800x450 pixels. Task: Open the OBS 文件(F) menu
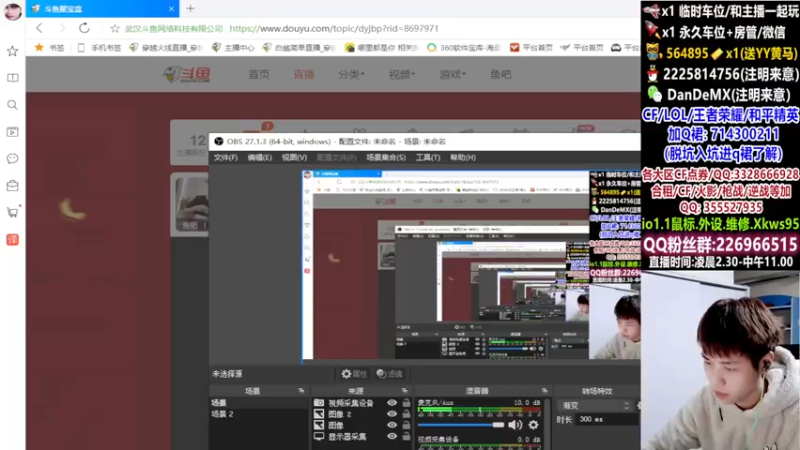(226, 157)
